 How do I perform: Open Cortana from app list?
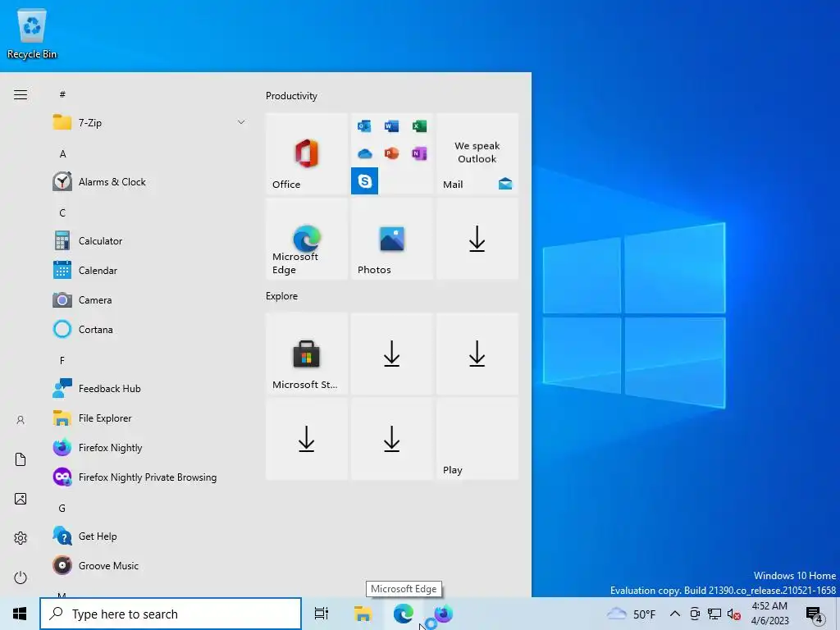click(x=149, y=330)
